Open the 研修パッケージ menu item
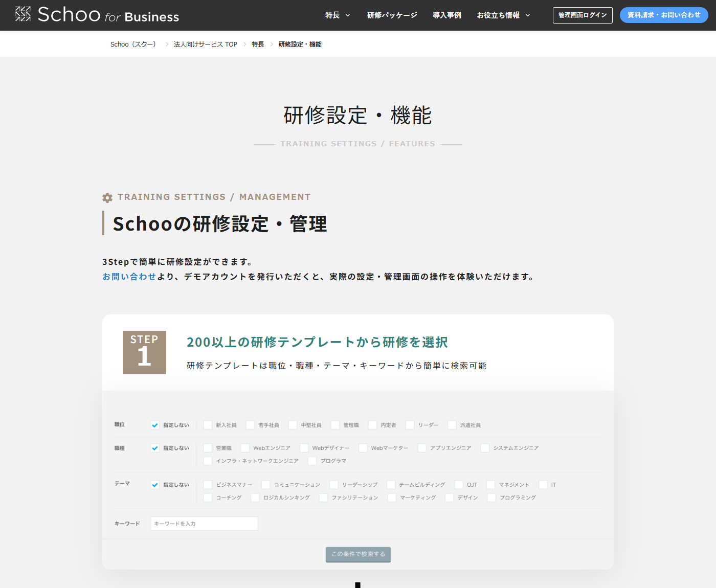 point(392,15)
